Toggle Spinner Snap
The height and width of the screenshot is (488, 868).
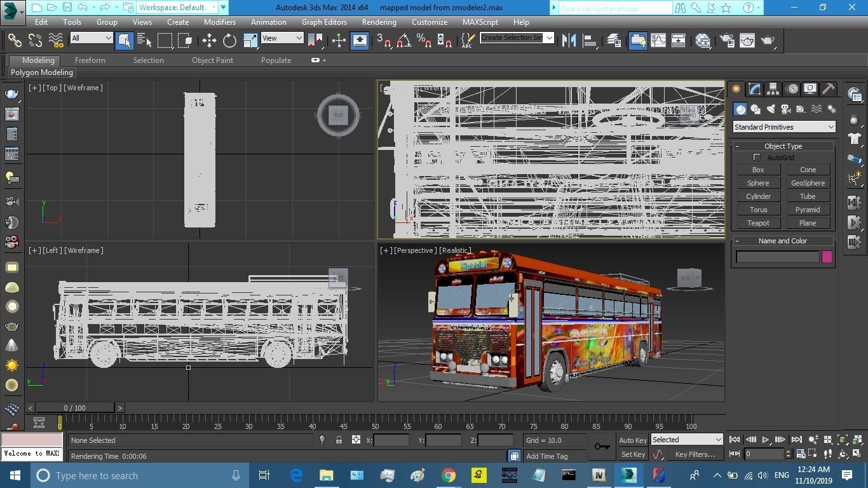click(445, 41)
